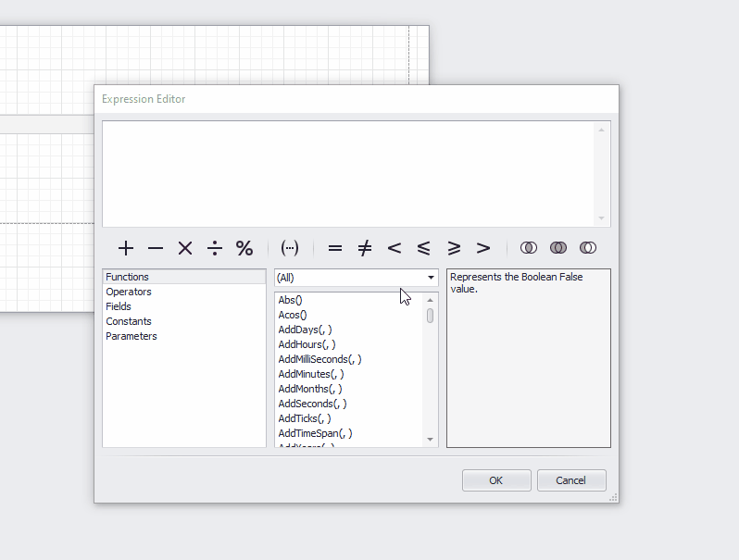Insert the division operator
Image resolution: width=739 pixels, height=560 pixels.
click(215, 248)
